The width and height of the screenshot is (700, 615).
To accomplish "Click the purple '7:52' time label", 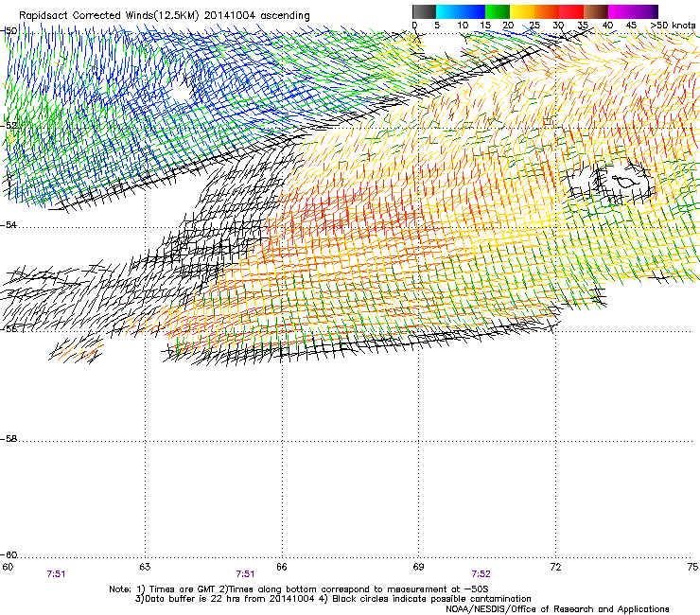I will (481, 574).
